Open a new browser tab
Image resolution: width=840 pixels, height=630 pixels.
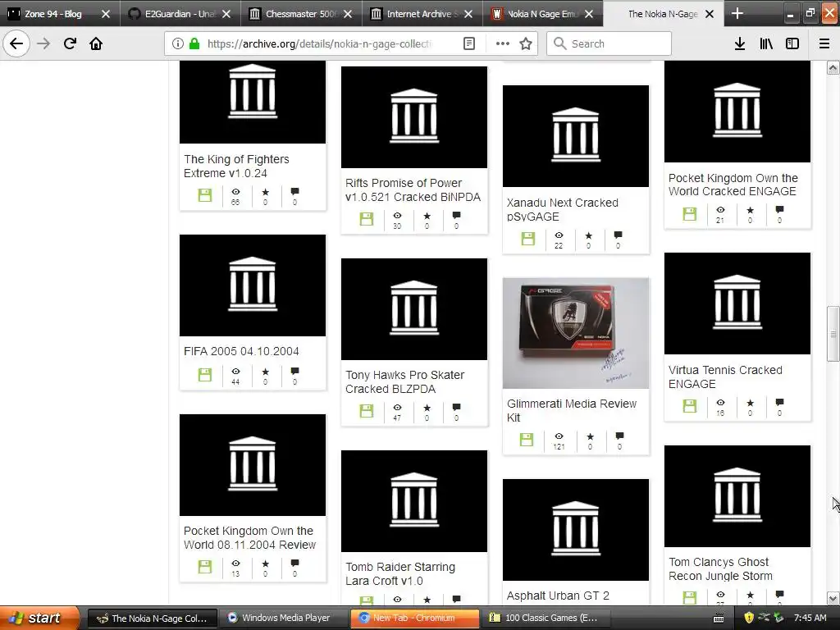[x=737, y=13]
